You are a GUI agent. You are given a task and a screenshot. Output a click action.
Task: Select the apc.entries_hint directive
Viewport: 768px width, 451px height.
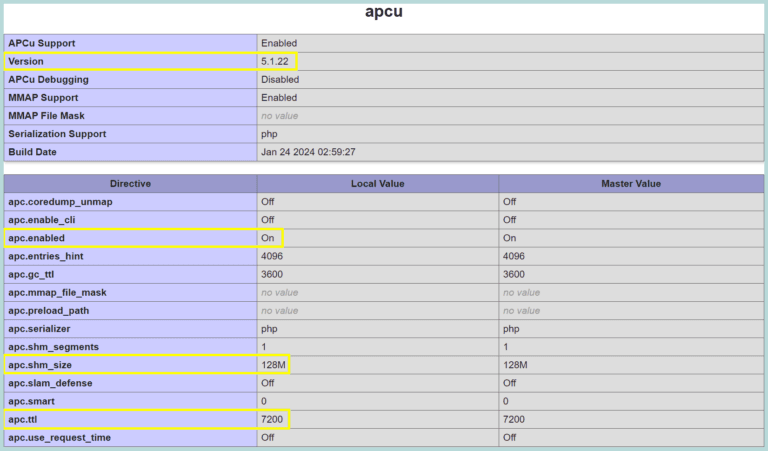tap(46, 256)
